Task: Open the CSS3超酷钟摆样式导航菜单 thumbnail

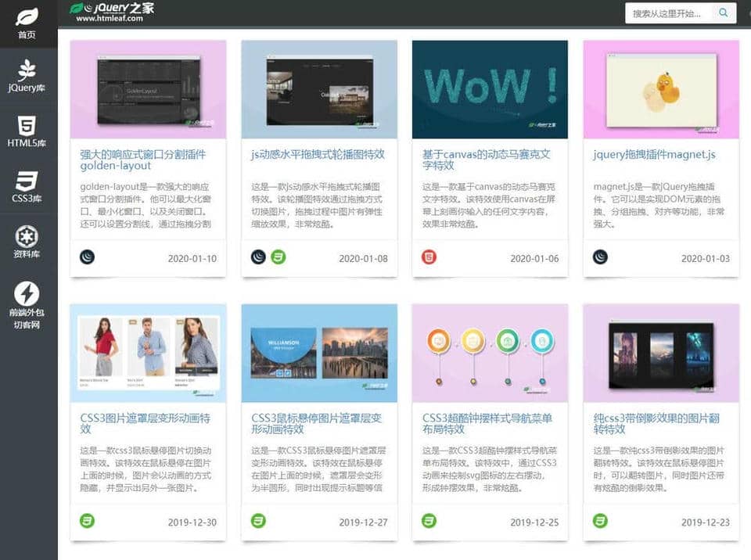Action: 490,353
